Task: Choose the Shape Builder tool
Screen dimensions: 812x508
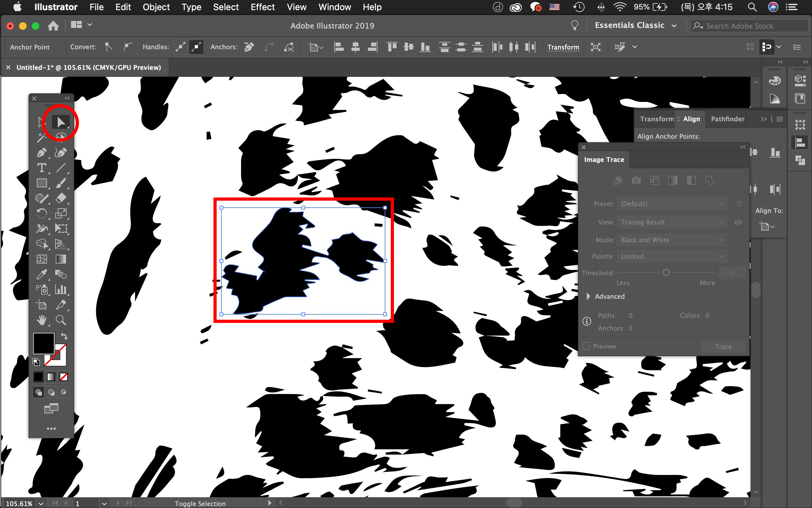Action: [x=42, y=244]
